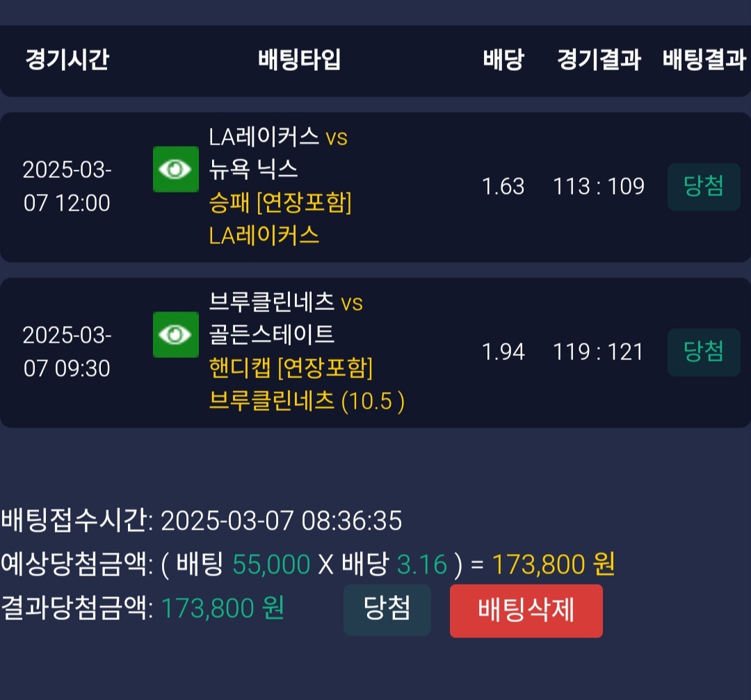The height and width of the screenshot is (700, 751).
Task: Click the eye icon for 브루클린네츠 match
Action: [175, 334]
